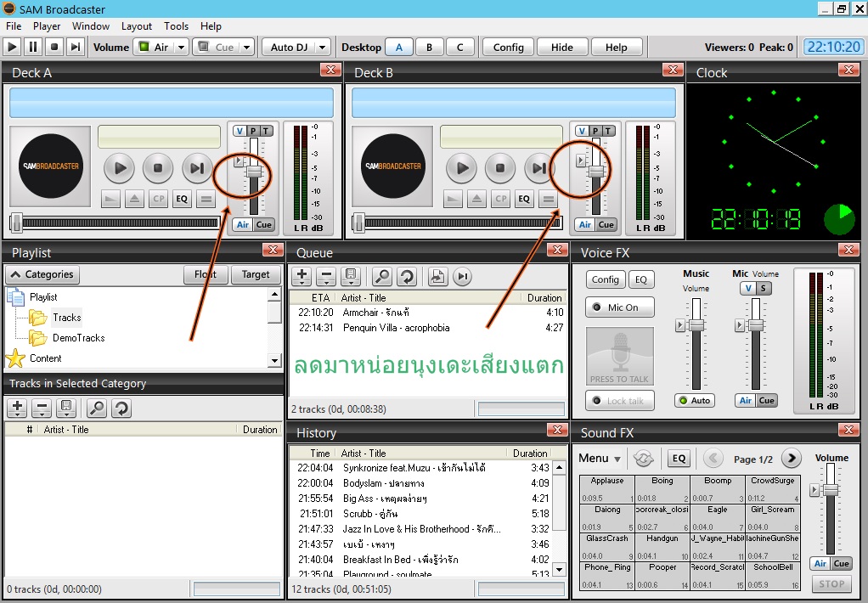Skip to next track on Deck B
The height and width of the screenshot is (603, 868).
pos(538,167)
